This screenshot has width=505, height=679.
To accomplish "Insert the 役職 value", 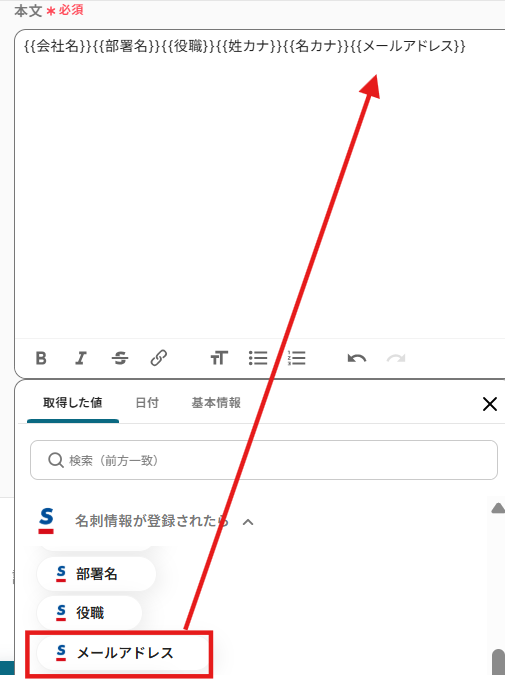I will click(90, 612).
